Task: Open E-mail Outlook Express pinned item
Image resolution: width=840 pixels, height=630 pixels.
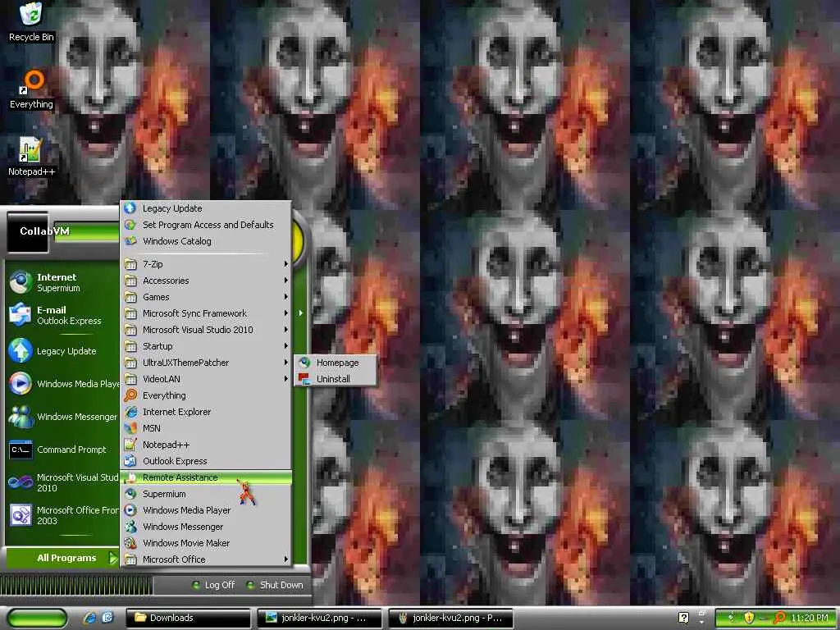Action: [62, 315]
